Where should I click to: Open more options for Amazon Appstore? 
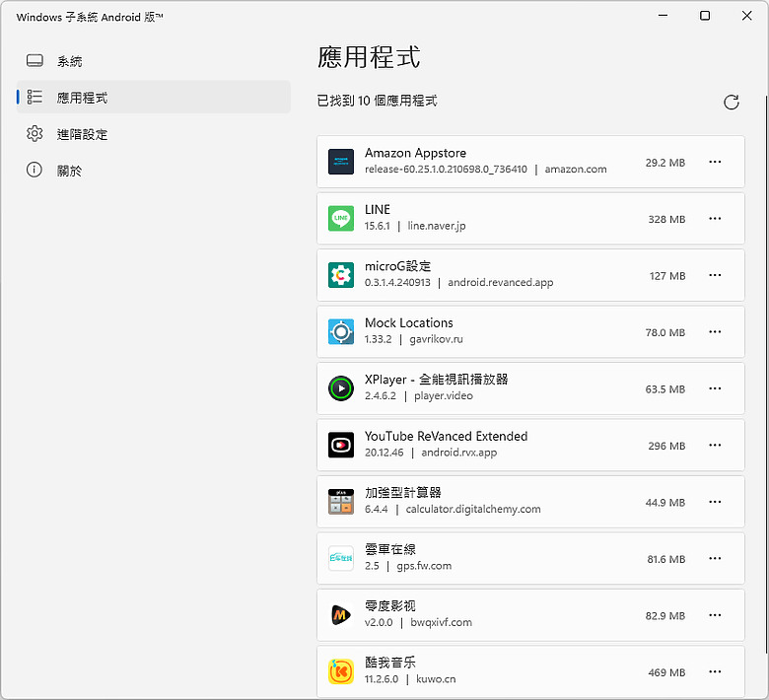tap(715, 162)
